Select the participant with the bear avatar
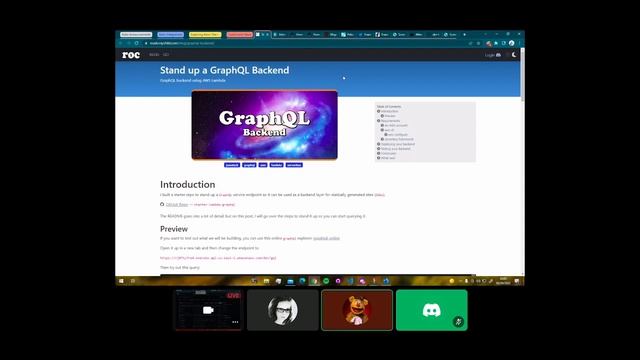Image resolution: width=640 pixels, height=360 pixels. 357,310
